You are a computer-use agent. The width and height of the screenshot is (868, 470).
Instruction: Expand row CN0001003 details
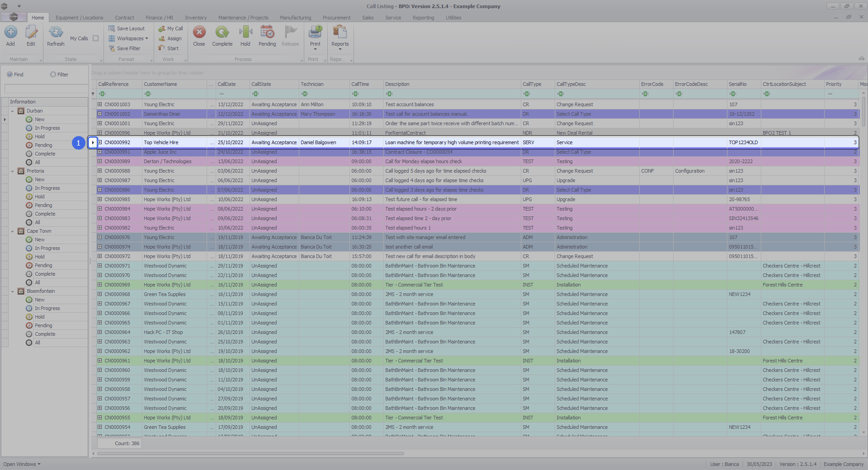[x=100, y=104]
